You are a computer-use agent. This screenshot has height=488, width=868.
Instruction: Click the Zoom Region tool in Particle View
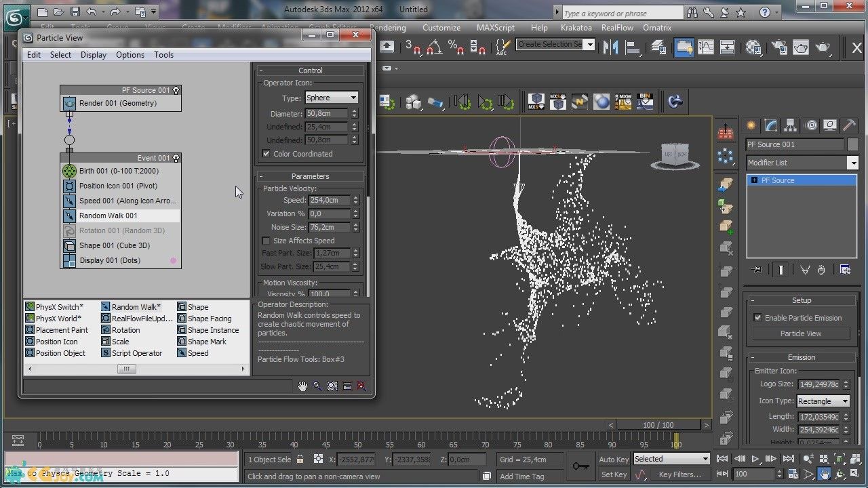(x=332, y=386)
